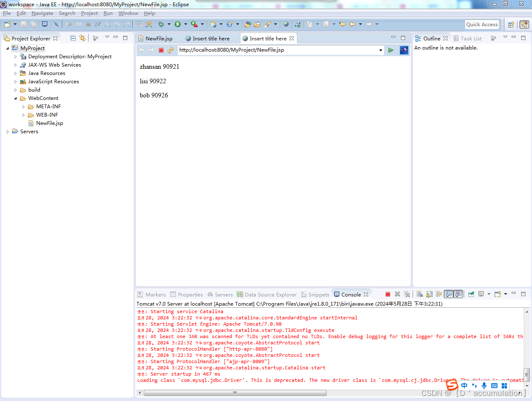Click the Quick Access button
This screenshot has width=532, height=401.
[x=482, y=24]
